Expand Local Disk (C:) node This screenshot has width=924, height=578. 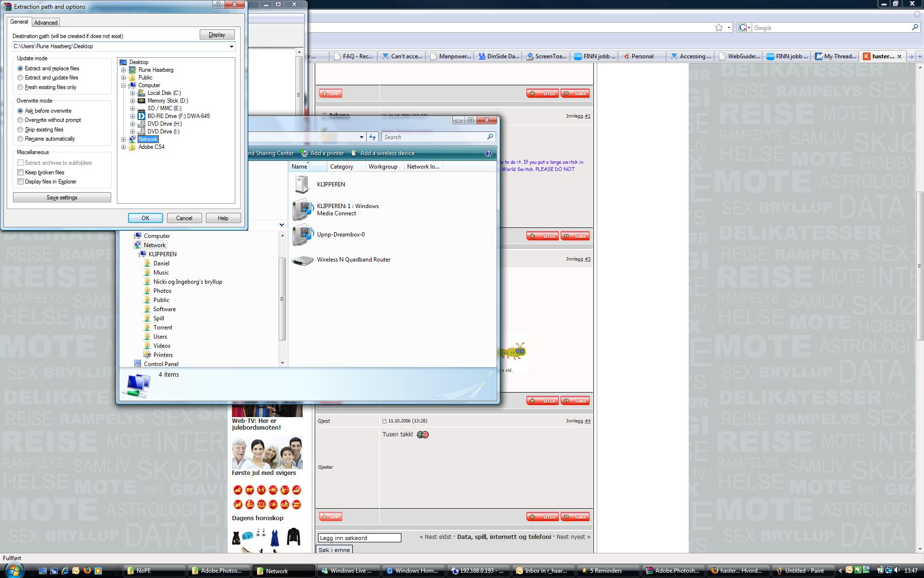[132, 93]
